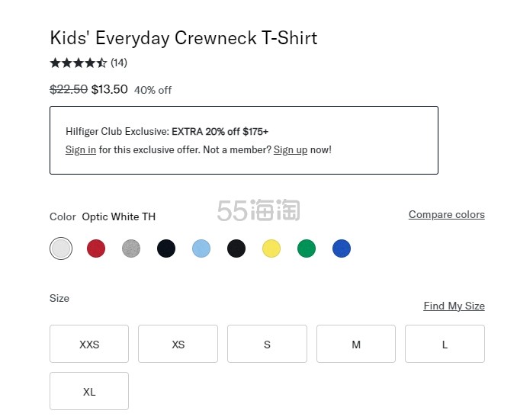Choose the light blue color swatch
This screenshot has height=420, width=517.
click(201, 248)
